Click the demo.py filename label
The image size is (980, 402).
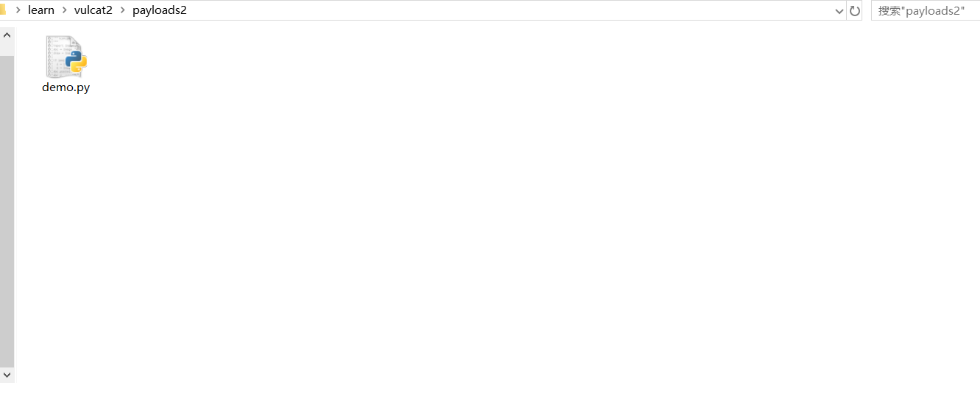coord(66,87)
